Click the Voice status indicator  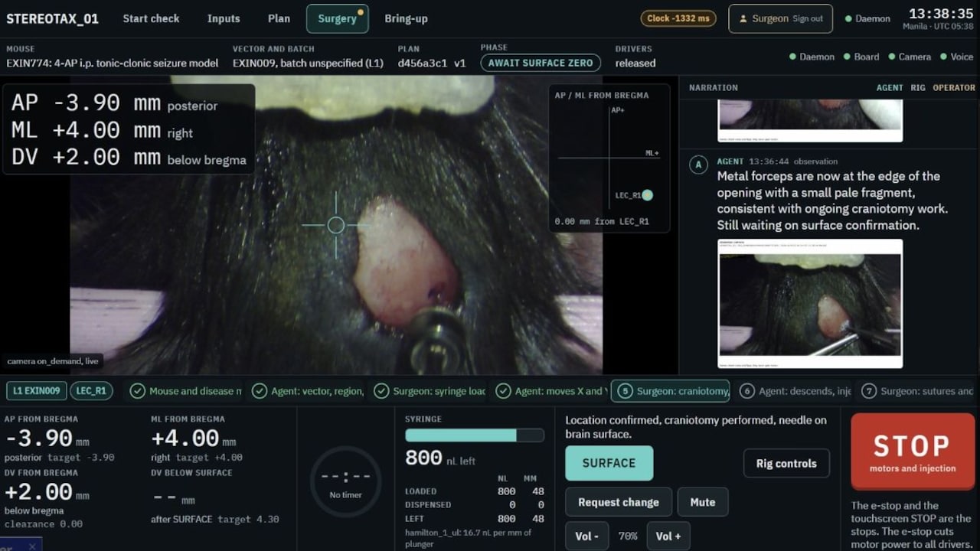[x=956, y=57]
